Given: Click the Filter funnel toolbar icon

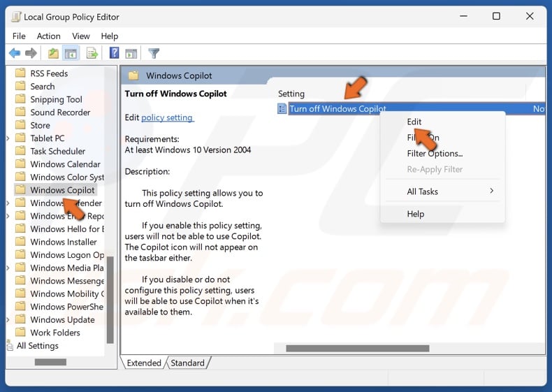Looking at the screenshot, I should tap(154, 53).
